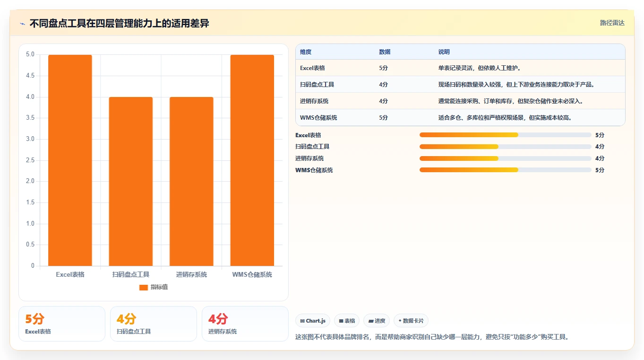The image size is (644, 360).
Task: Click the 4.5 y-axis tick label
Action: tap(30, 76)
